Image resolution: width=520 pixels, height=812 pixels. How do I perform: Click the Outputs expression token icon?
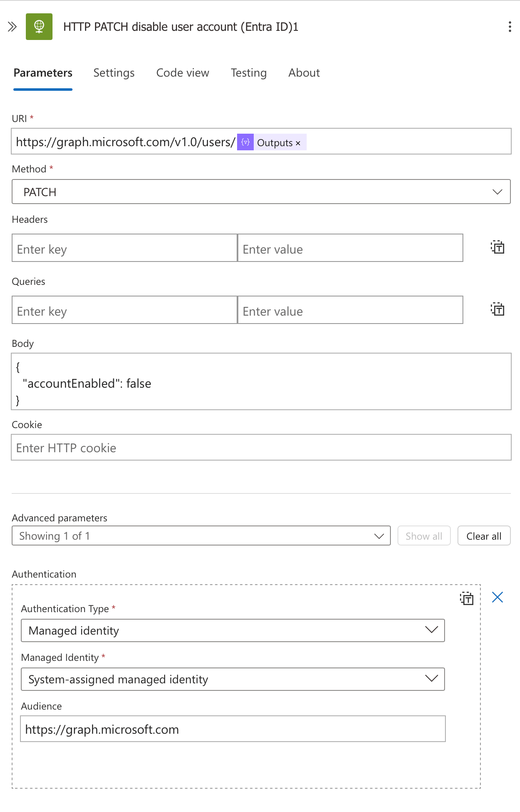pos(245,142)
